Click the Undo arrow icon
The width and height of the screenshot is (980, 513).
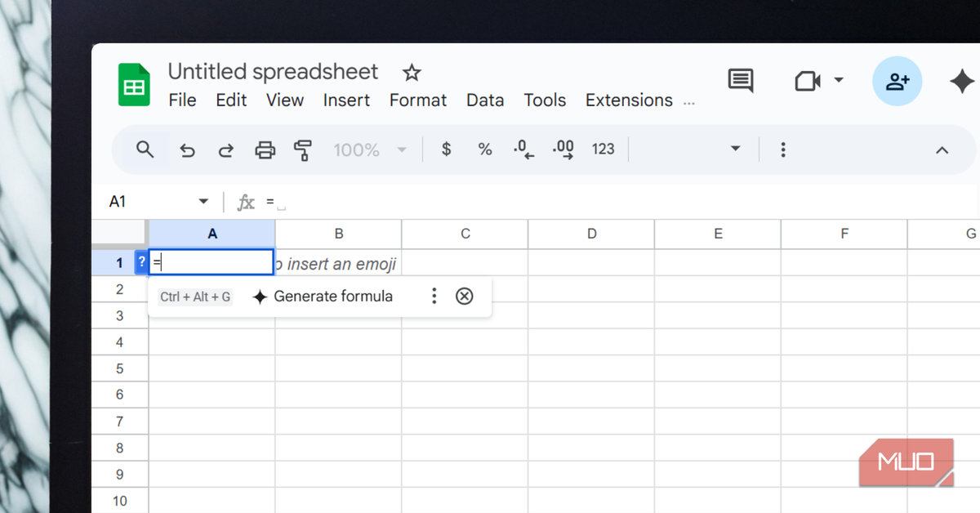pyautogui.click(x=187, y=150)
